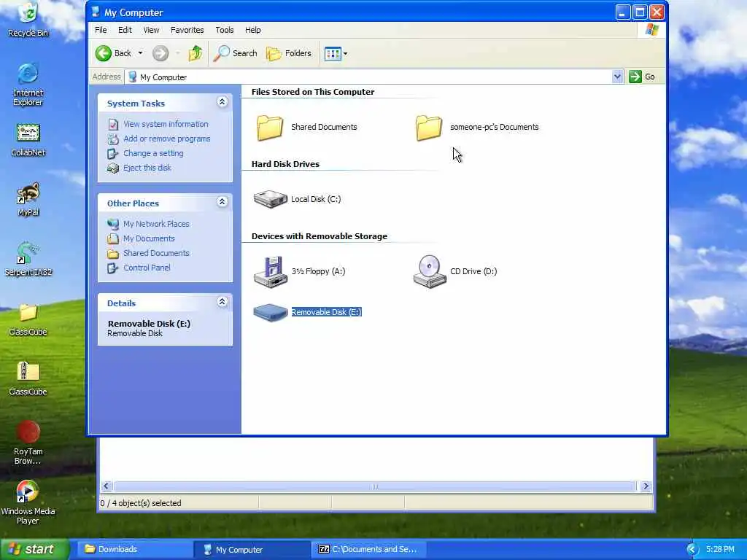Open the File menu
Image resolution: width=747 pixels, height=560 pixels.
pos(101,30)
